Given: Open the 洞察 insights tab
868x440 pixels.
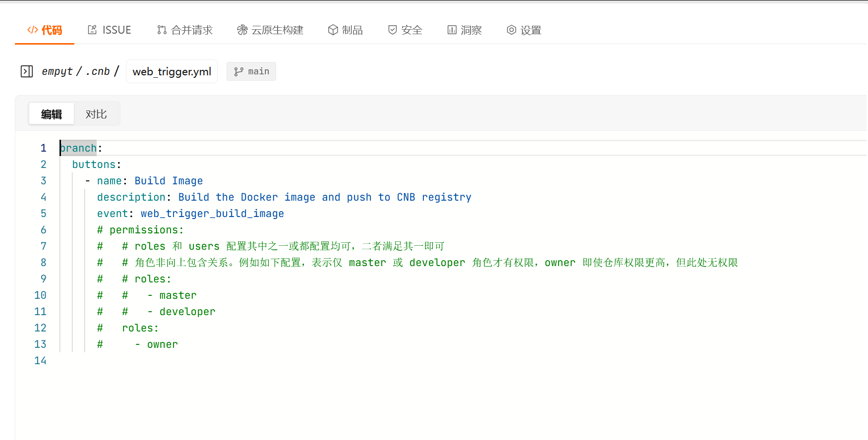Looking at the screenshot, I should (x=464, y=30).
